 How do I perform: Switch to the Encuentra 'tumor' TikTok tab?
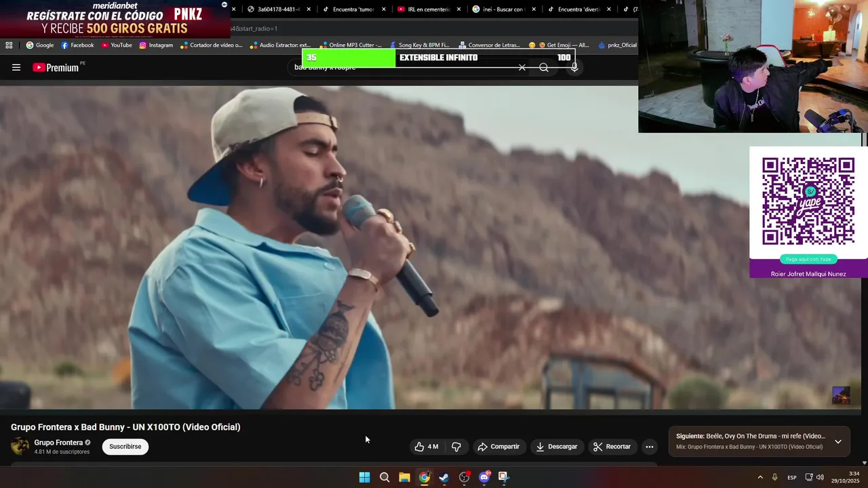pyautogui.click(x=348, y=9)
